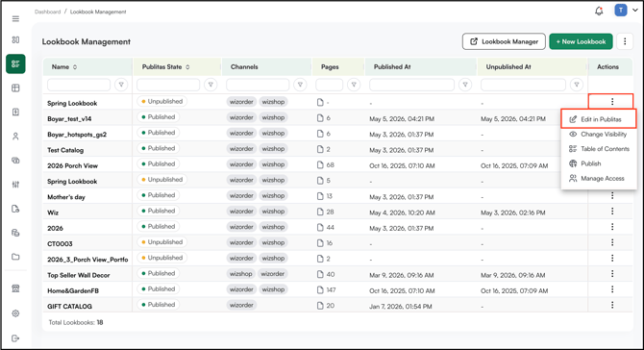Select Change Visibility menu item
The image size is (644, 350).
(599, 135)
